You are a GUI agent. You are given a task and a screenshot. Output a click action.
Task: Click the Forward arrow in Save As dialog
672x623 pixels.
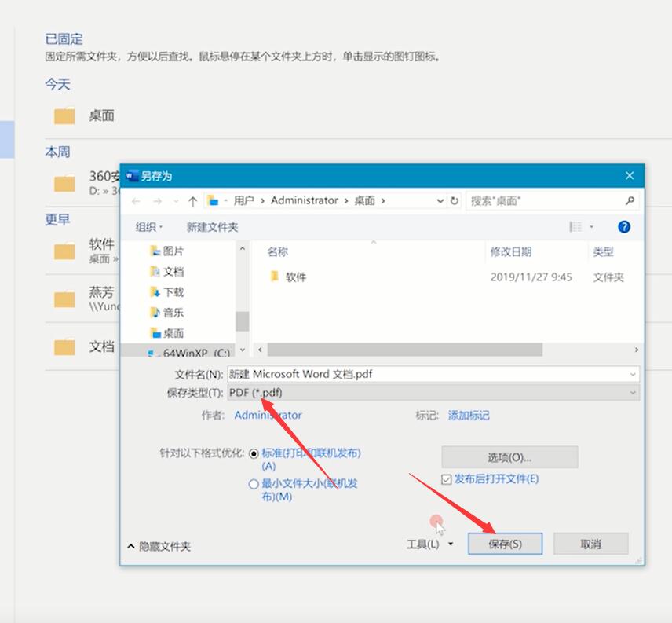coord(157,200)
